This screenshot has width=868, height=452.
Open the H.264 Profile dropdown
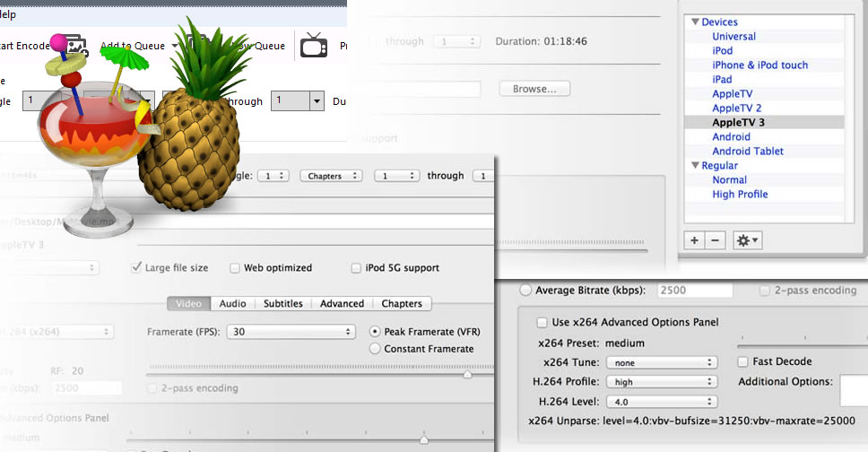(x=662, y=382)
